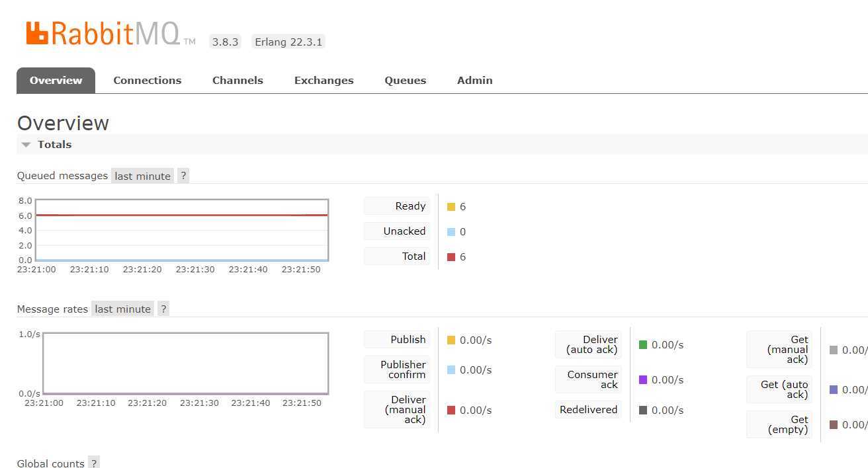Click the brown Get empty swatch
The image size is (868, 468).
tap(834, 425)
